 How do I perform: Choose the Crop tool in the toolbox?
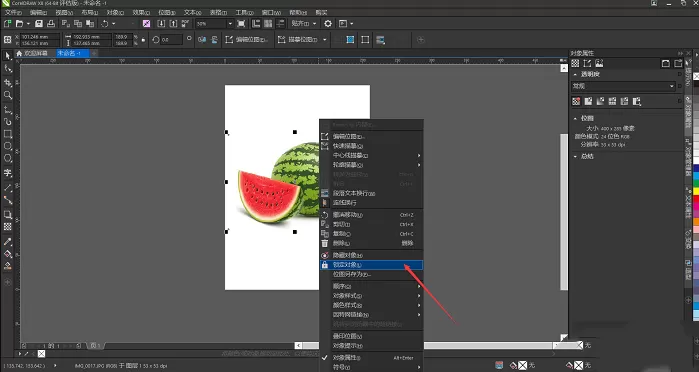pos(8,83)
